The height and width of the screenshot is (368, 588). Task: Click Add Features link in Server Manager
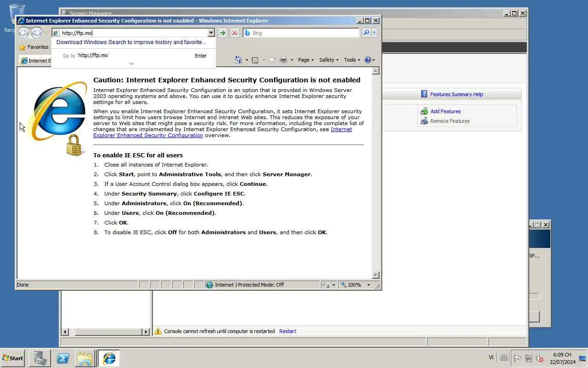(x=445, y=111)
